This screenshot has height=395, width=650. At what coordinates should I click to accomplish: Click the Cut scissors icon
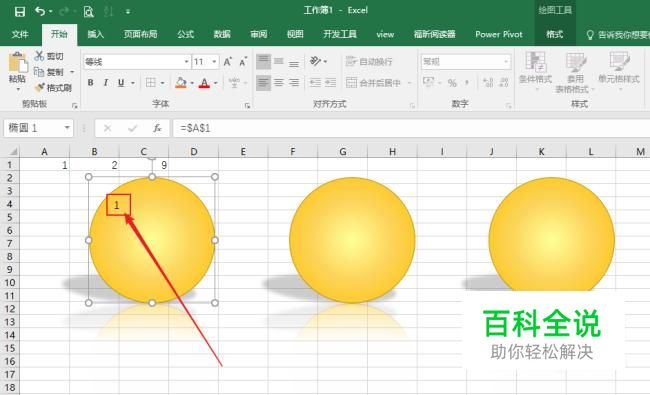click(x=39, y=56)
